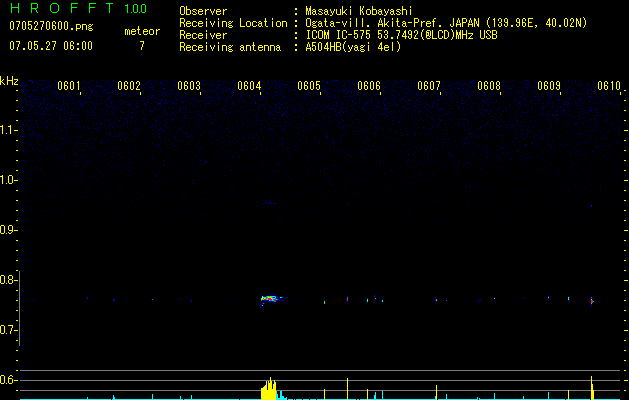The image size is (629, 400).
Task: Click the 0.6 kHz frequency label
Action: coord(9,380)
